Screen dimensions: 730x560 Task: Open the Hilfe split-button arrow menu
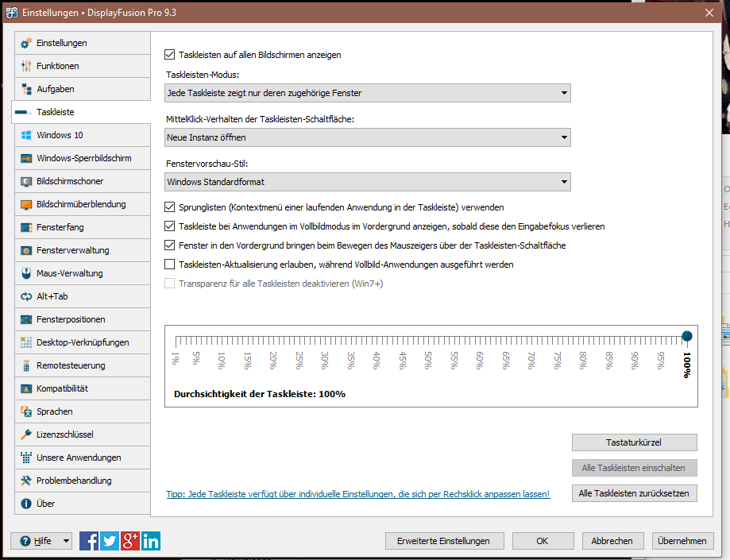(x=65, y=541)
